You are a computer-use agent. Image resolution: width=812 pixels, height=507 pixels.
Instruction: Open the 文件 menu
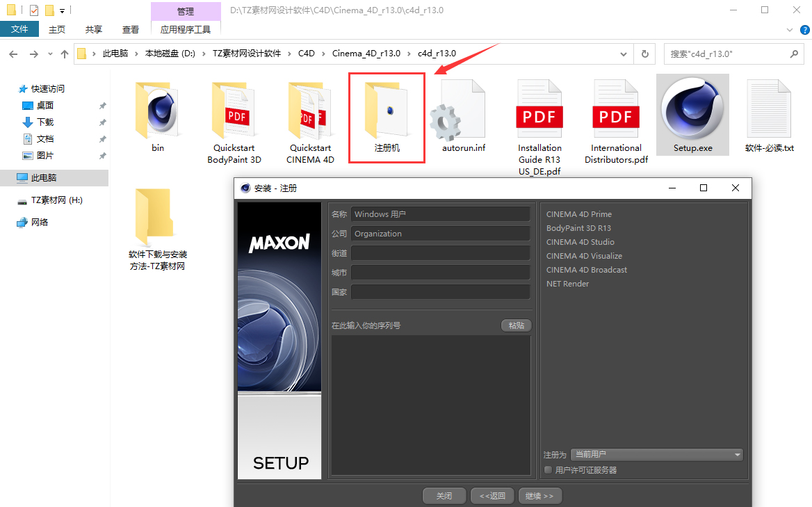19,29
